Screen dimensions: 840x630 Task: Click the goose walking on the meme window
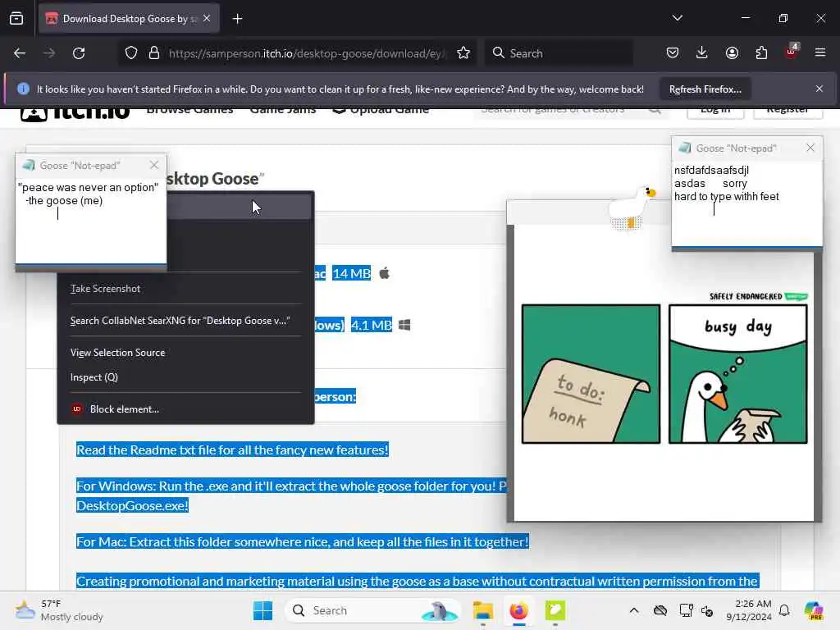pos(632,208)
